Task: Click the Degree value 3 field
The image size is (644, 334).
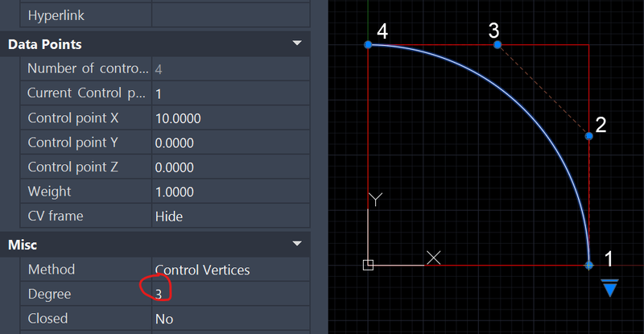Action: (231, 294)
